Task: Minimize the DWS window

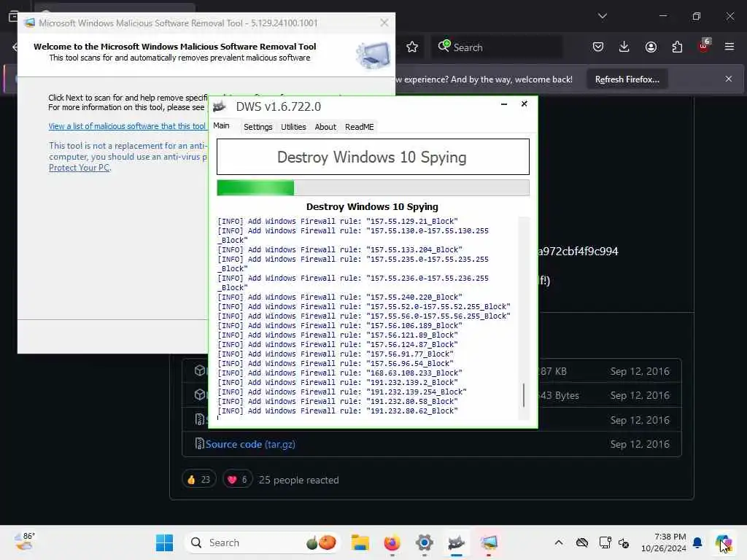Action: pos(504,104)
